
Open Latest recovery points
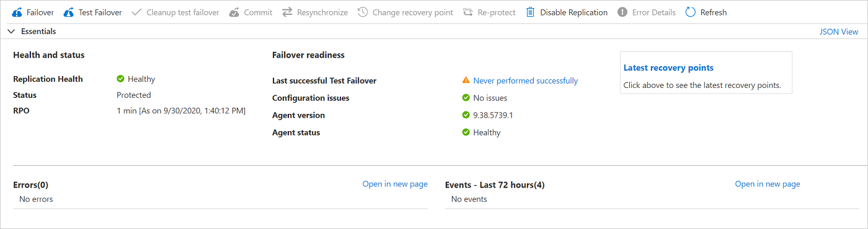click(668, 68)
